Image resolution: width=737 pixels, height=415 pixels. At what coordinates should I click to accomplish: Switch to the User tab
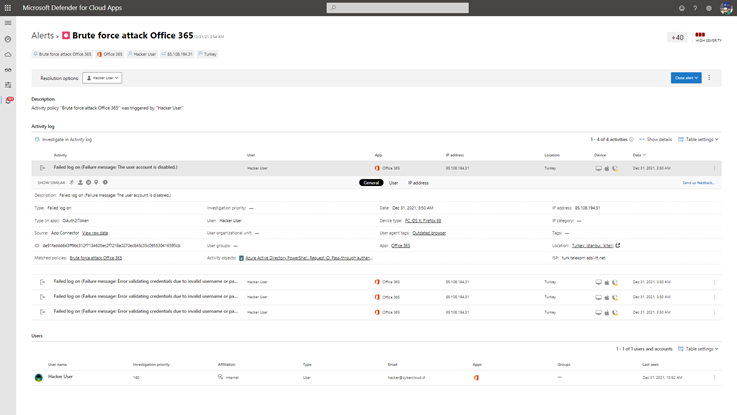pyautogui.click(x=393, y=183)
